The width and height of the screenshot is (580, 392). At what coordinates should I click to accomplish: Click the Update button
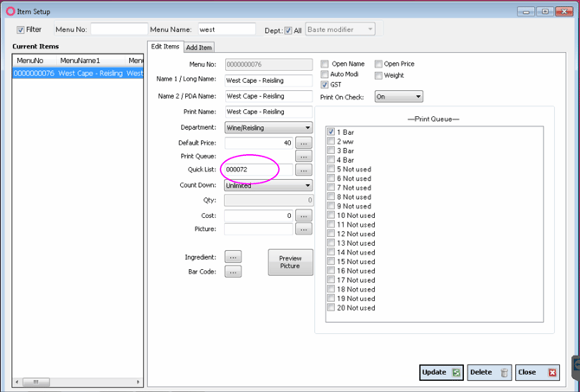pyautogui.click(x=441, y=372)
